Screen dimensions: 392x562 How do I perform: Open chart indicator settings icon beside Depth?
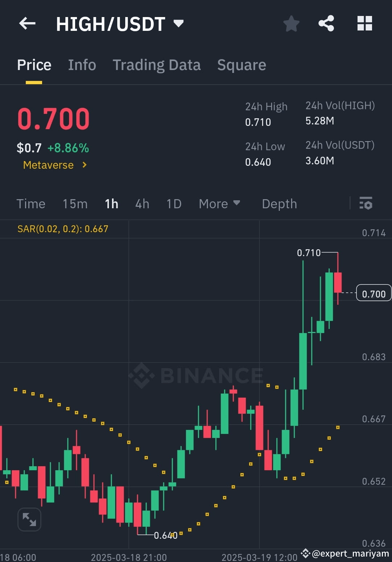coord(366,204)
